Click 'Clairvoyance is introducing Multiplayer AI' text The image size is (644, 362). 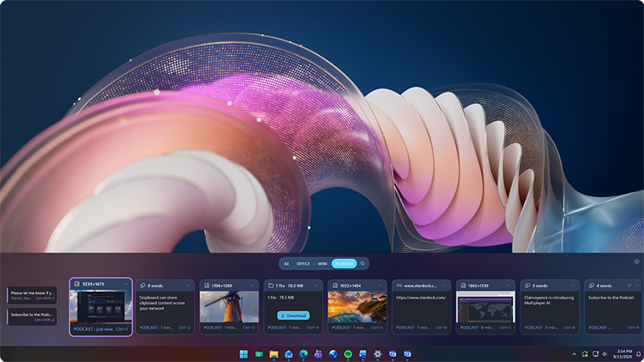[549, 300]
